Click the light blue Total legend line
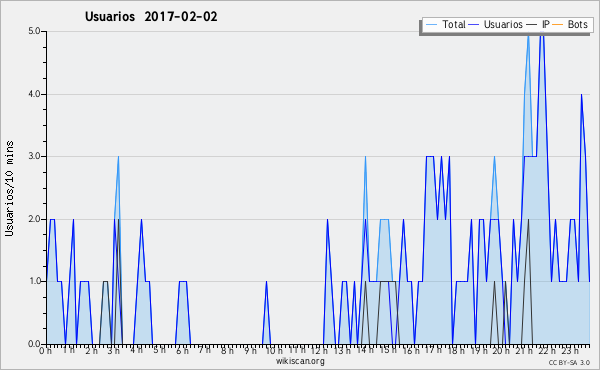This screenshot has width=600, height=370. tap(431, 25)
